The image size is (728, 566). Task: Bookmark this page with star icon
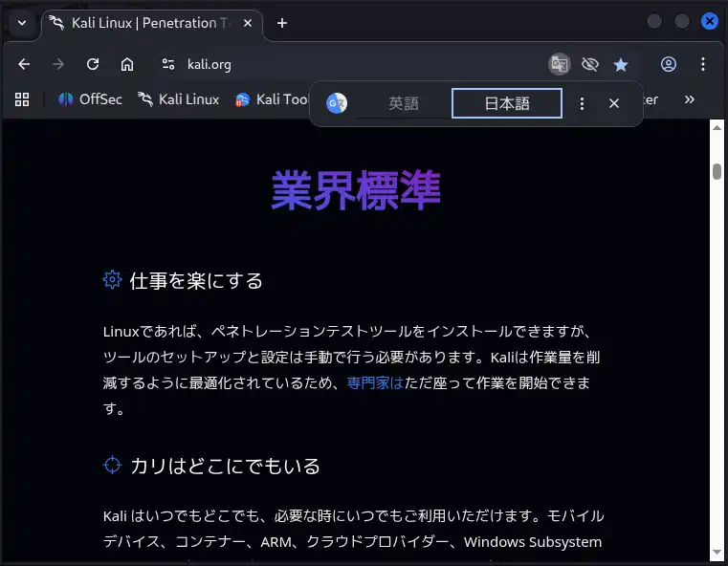pyautogui.click(x=621, y=64)
